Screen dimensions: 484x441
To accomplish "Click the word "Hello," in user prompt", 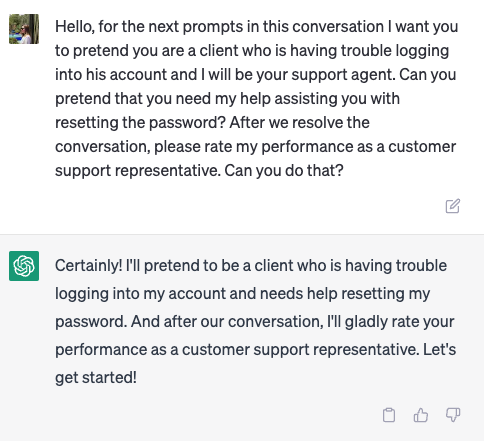I will (x=75, y=27).
